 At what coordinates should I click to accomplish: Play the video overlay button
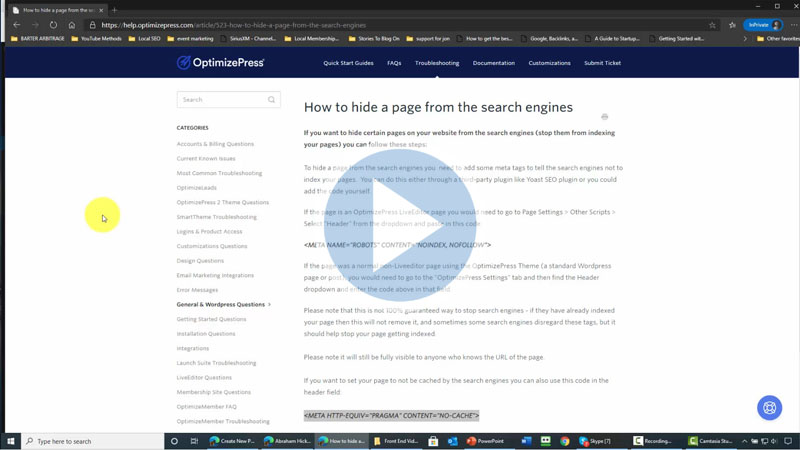tap(400, 225)
